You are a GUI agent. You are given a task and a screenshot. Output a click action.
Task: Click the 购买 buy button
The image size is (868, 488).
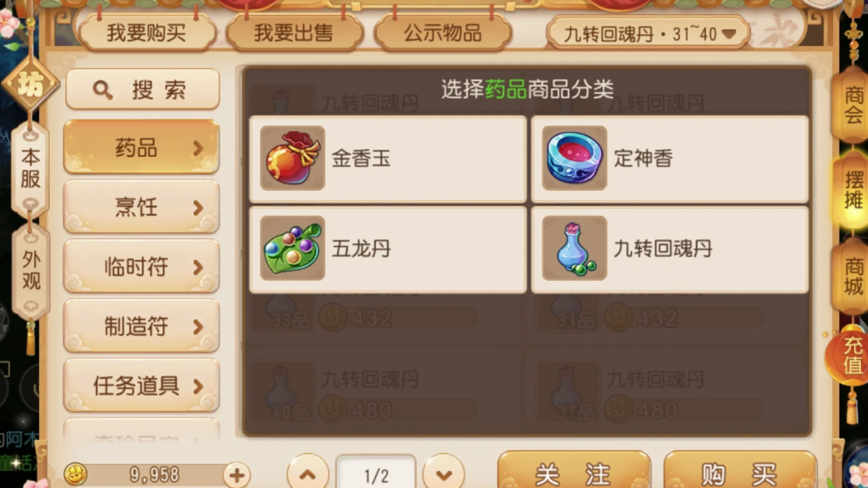coord(740,472)
